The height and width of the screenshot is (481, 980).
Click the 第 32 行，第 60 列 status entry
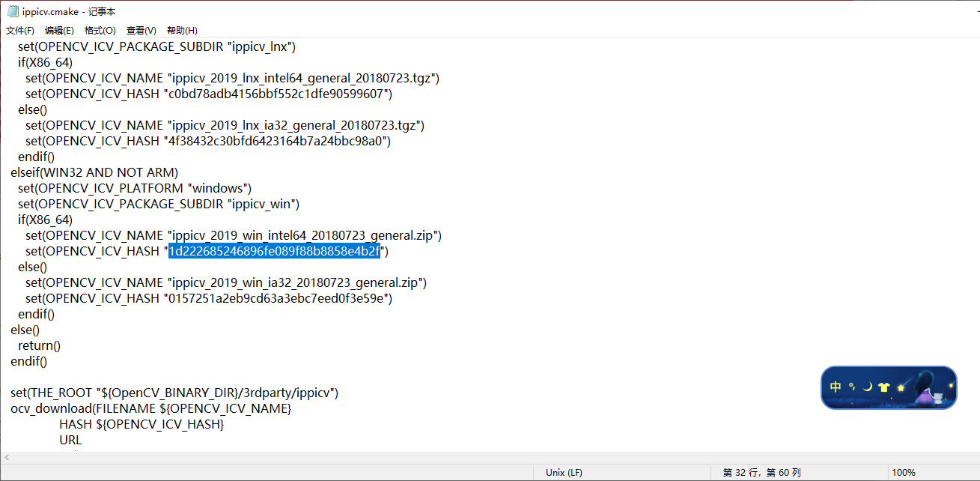[x=761, y=472]
